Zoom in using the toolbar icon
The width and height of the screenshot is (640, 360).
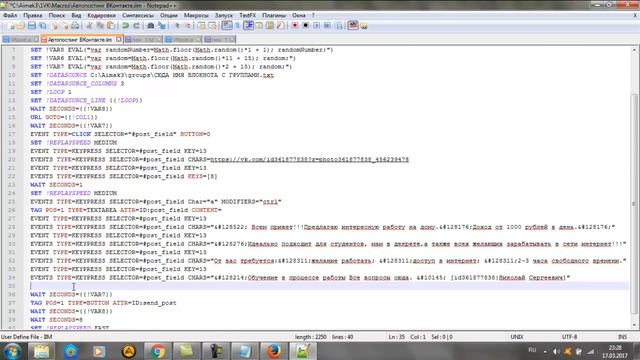point(177,26)
